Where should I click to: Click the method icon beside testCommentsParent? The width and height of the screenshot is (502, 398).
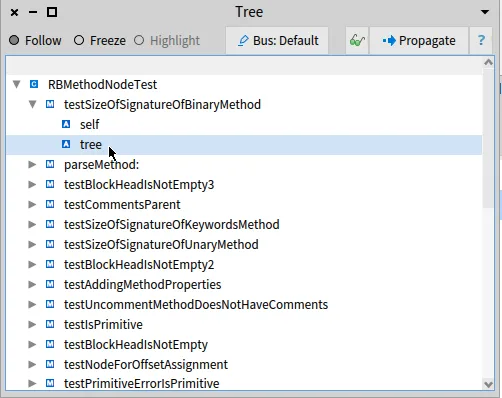(x=50, y=204)
